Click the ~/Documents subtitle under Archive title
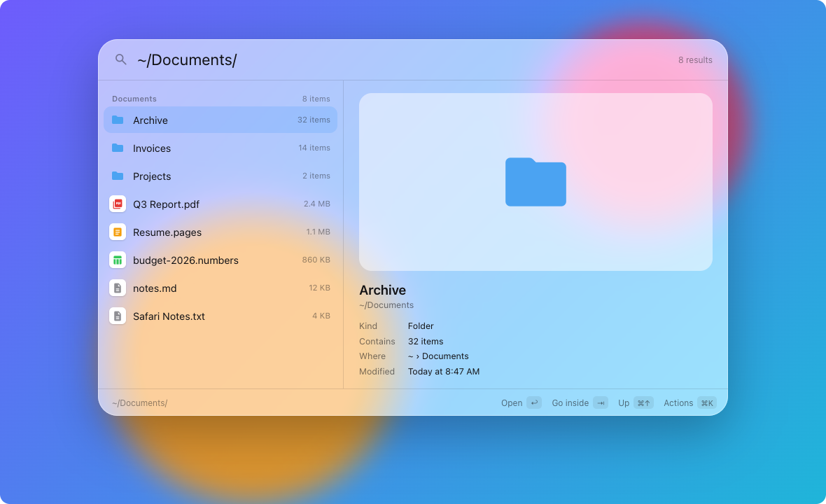 tap(386, 305)
